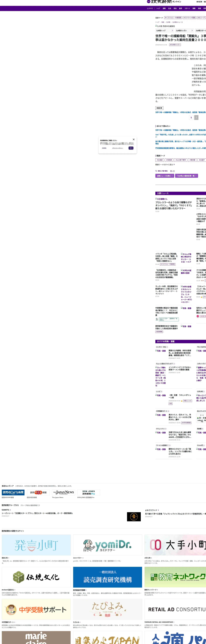Click the 読売KODOMO新聞 logo

13,493
